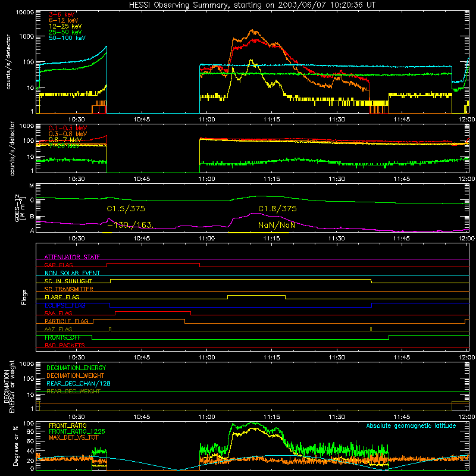476x476 pixels.
Task: Choose the green 25-50 keV legend label
Action: tap(65, 32)
